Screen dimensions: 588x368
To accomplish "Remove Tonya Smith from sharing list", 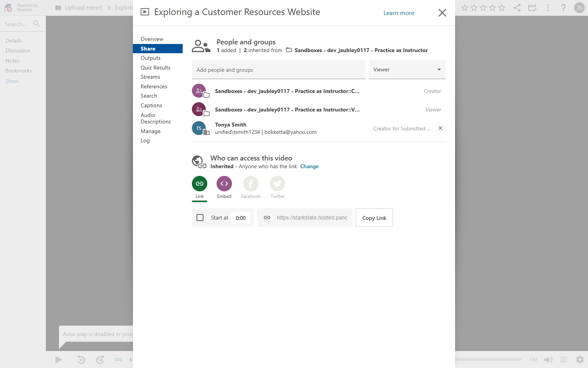I will [x=440, y=128].
